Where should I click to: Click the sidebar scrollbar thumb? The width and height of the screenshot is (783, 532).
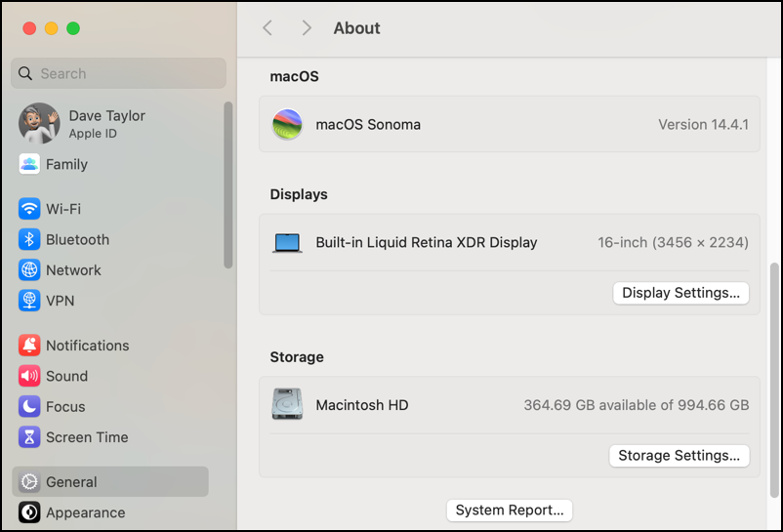click(228, 185)
